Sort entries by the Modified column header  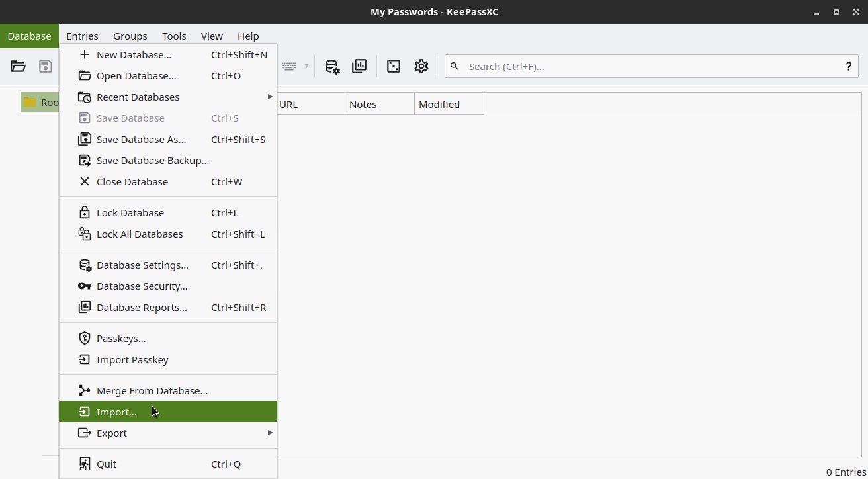[449, 105]
